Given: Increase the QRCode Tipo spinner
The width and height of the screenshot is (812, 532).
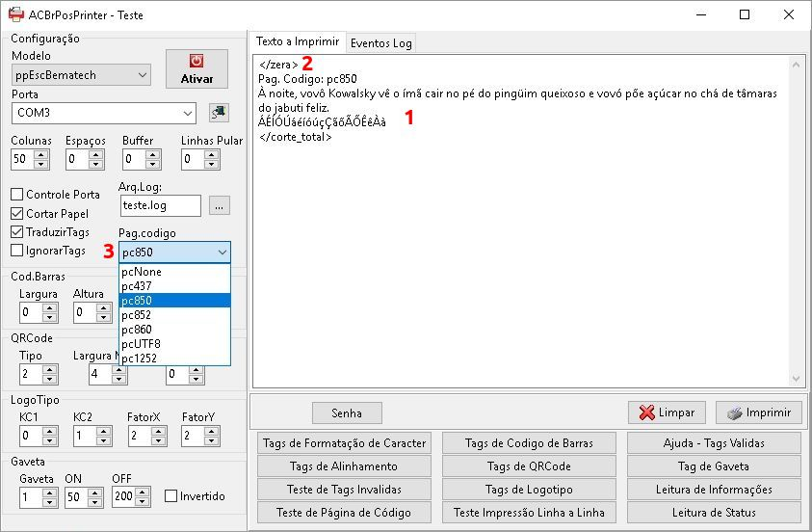Looking at the screenshot, I should 50,369.
